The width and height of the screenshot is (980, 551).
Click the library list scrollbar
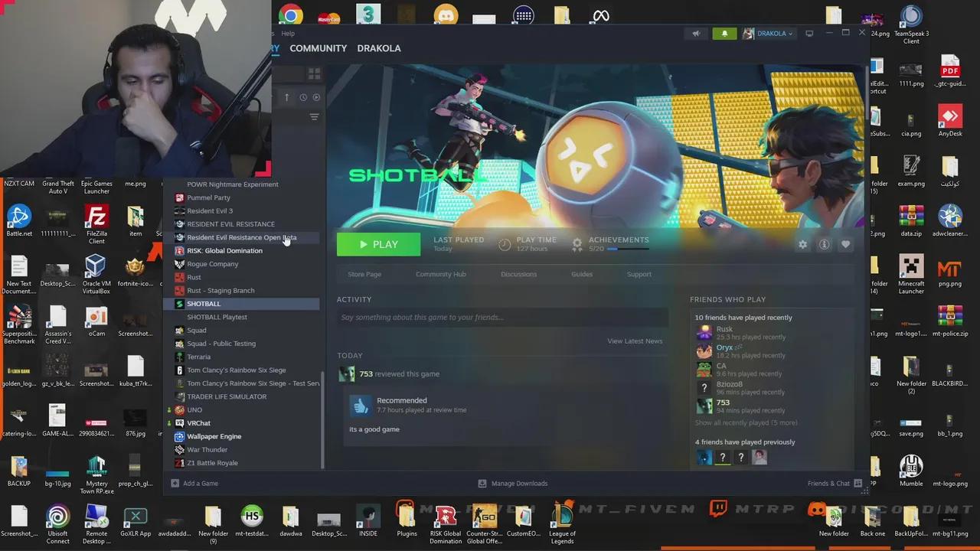click(322, 419)
